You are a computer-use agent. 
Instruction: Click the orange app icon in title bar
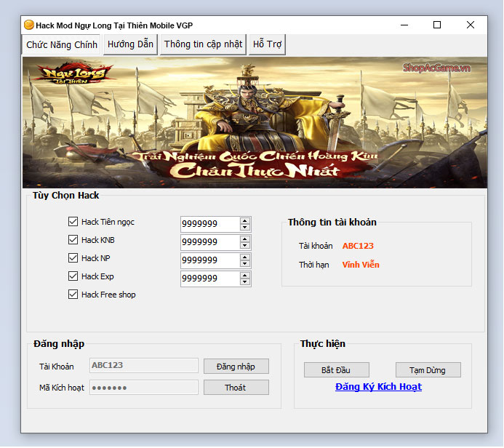pos(29,25)
